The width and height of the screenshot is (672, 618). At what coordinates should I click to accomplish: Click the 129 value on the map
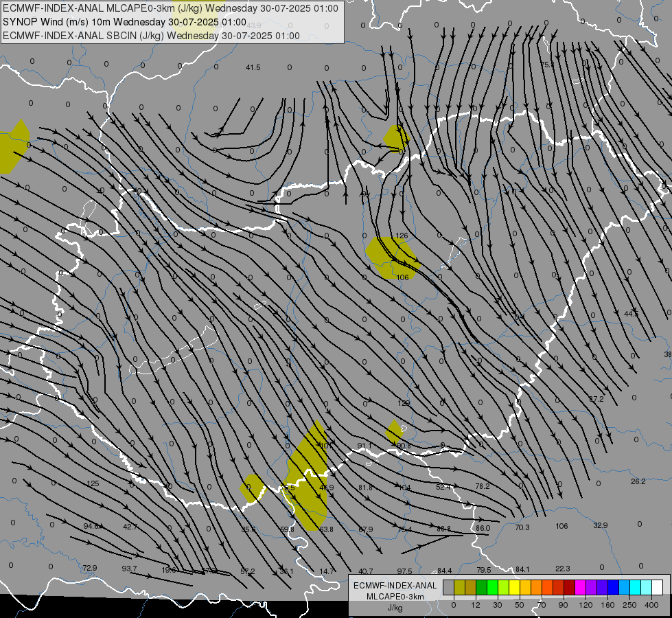tap(404, 403)
